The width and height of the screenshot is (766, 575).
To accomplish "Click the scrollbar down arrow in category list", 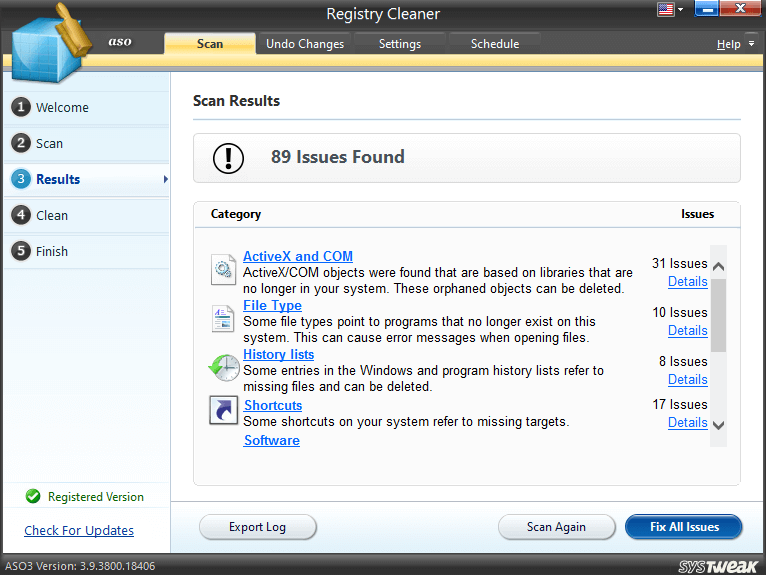I will coord(718,425).
